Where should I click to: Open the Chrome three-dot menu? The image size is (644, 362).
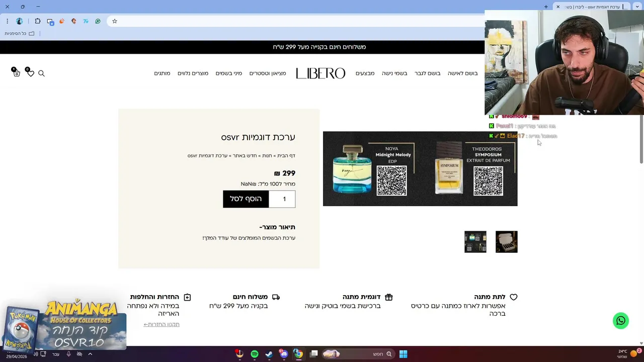click(7, 21)
